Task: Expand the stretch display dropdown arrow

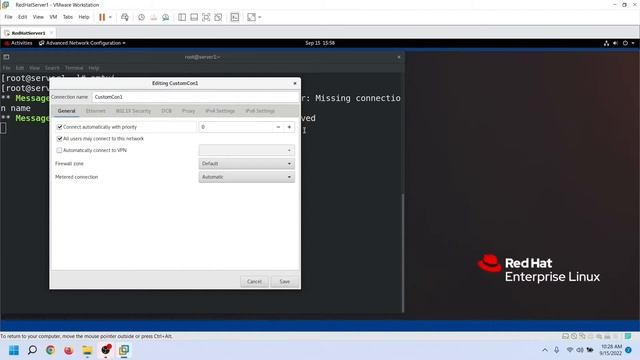Action: 260,17
